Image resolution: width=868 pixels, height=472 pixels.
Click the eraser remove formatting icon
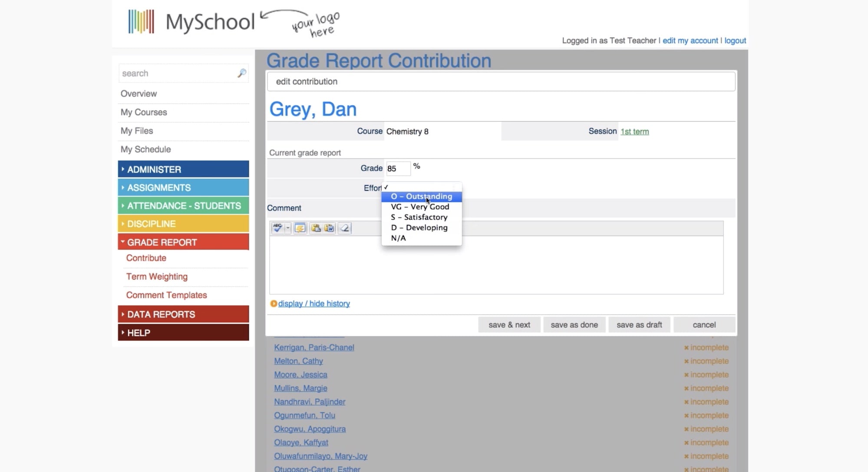click(344, 228)
